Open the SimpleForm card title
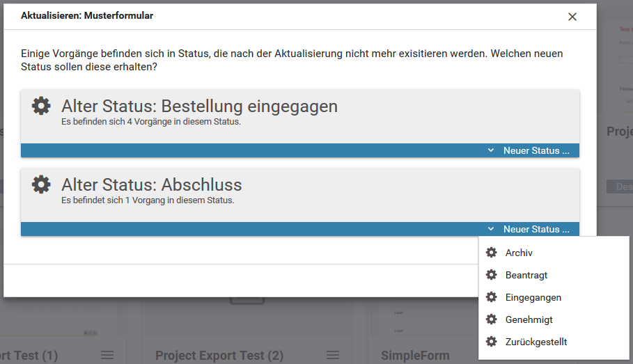Viewport: 633px width, 364px height. coord(415,356)
